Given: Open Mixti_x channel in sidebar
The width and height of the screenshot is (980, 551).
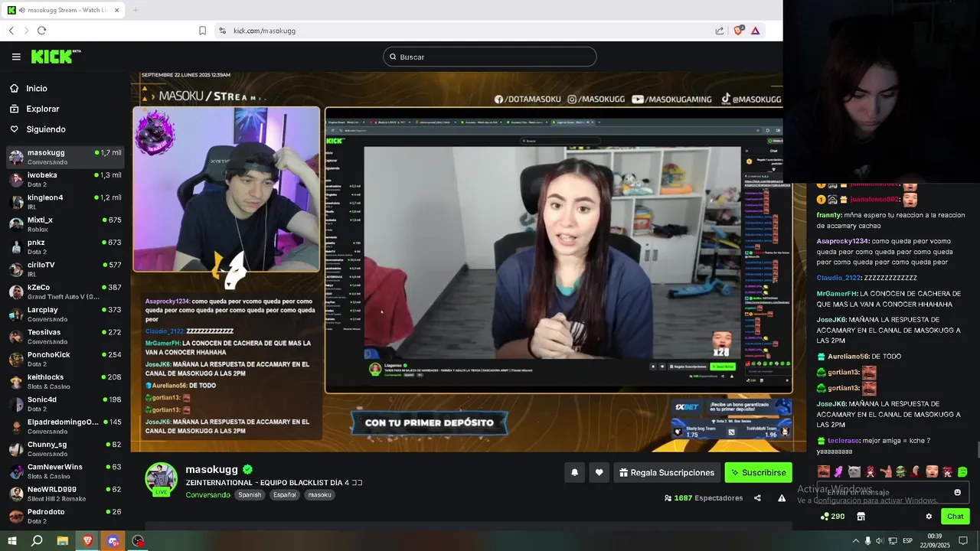Looking at the screenshot, I should point(65,224).
